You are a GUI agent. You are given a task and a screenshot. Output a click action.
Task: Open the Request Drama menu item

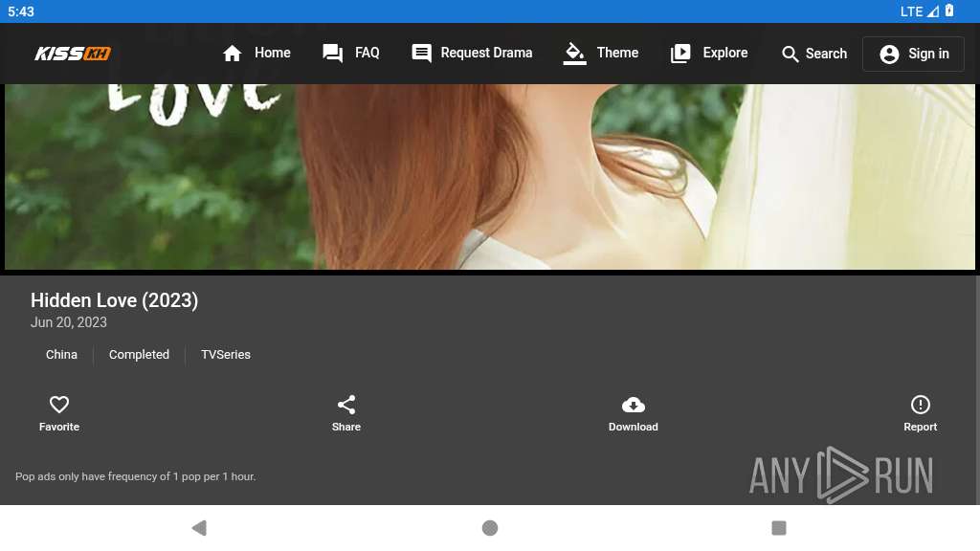(x=472, y=54)
